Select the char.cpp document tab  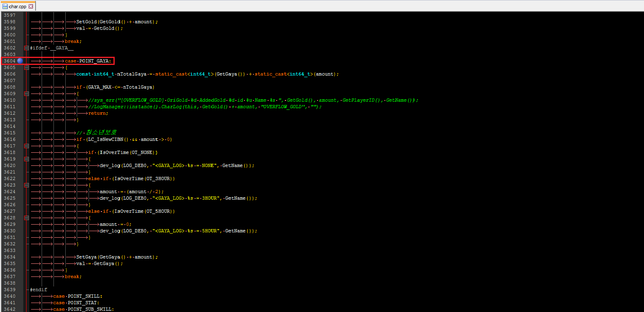18,6
